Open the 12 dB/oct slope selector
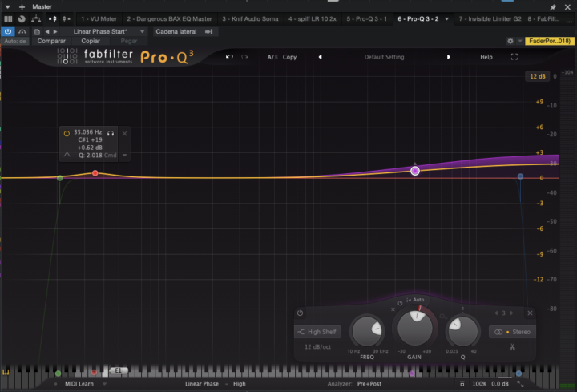The image size is (577, 392). tap(317, 347)
